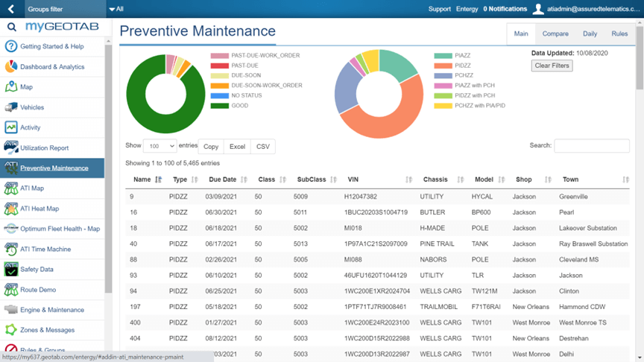Click the Map sidebar icon
This screenshot has width=644, height=362.
[x=11, y=86]
